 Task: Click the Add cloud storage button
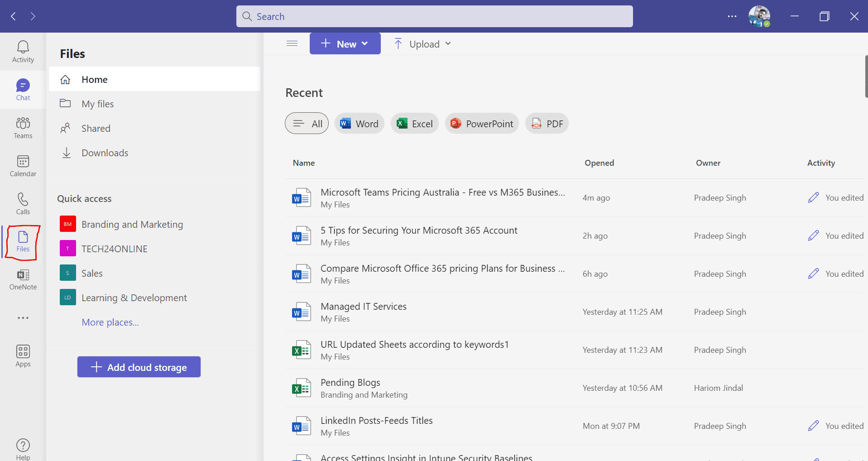pyautogui.click(x=139, y=367)
